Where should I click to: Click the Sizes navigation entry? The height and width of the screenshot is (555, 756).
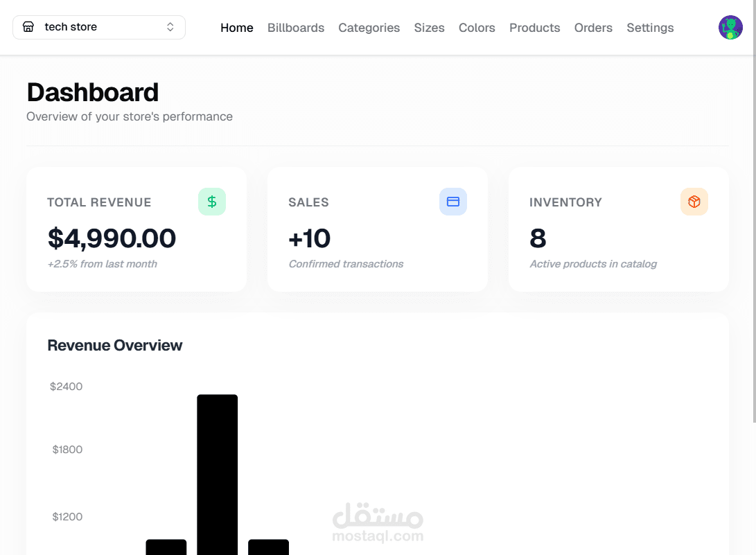[x=429, y=28]
